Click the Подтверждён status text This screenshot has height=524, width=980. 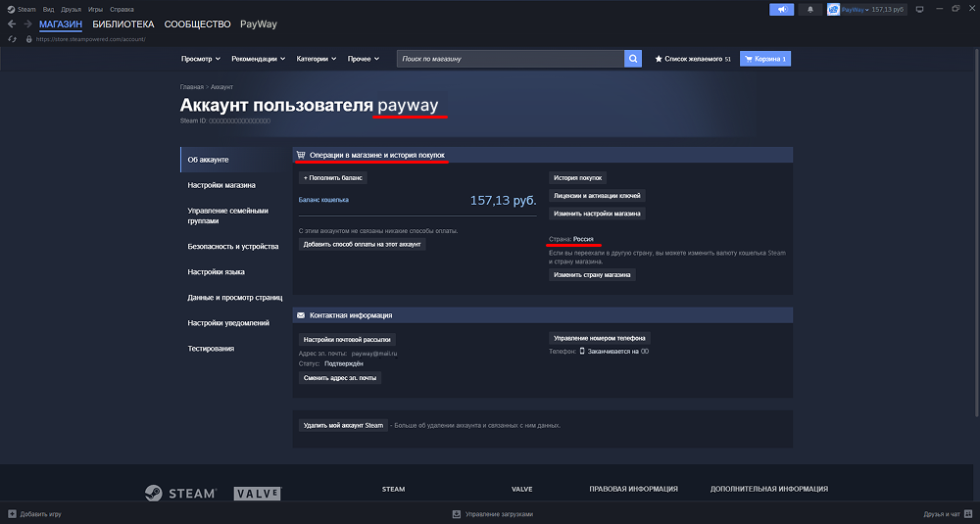[344, 363]
